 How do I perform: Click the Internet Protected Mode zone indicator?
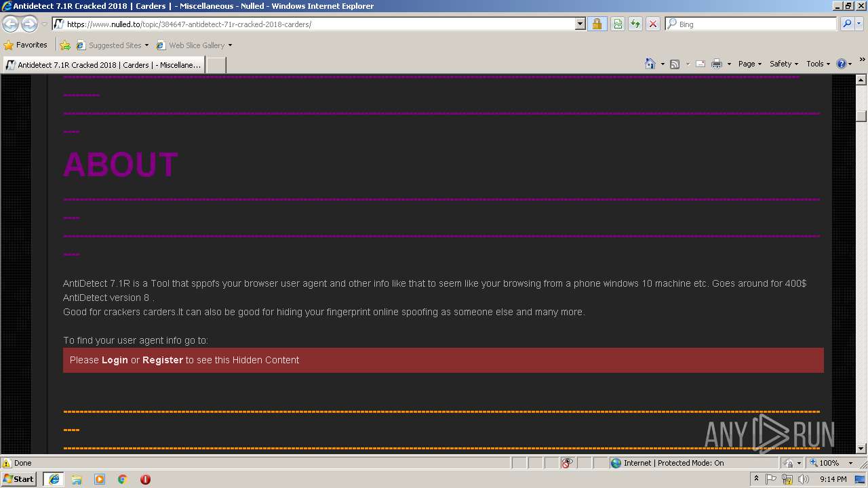pyautogui.click(x=667, y=463)
